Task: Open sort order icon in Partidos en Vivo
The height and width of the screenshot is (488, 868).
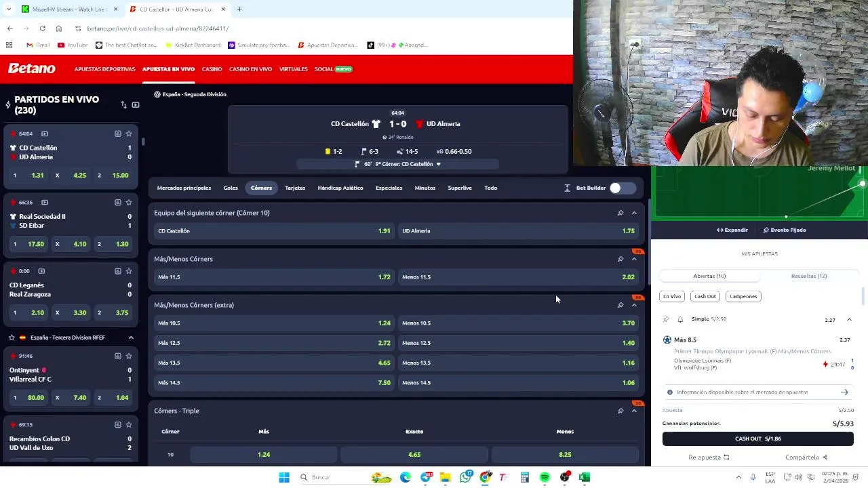Action: pyautogui.click(x=123, y=105)
